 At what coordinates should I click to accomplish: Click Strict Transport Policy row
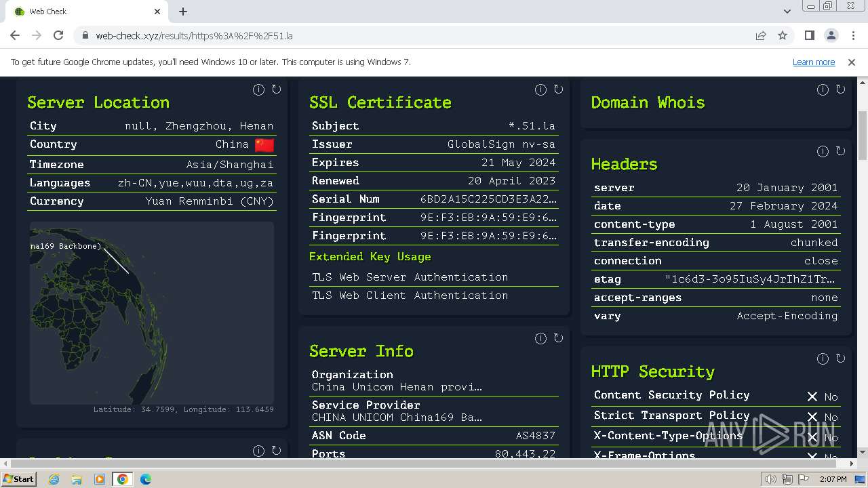coord(716,415)
